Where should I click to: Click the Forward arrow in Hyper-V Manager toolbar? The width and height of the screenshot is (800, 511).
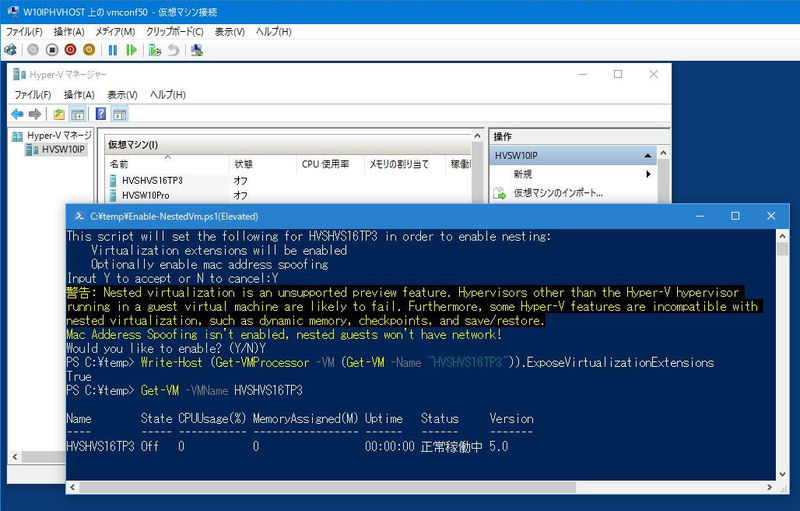click(35, 114)
